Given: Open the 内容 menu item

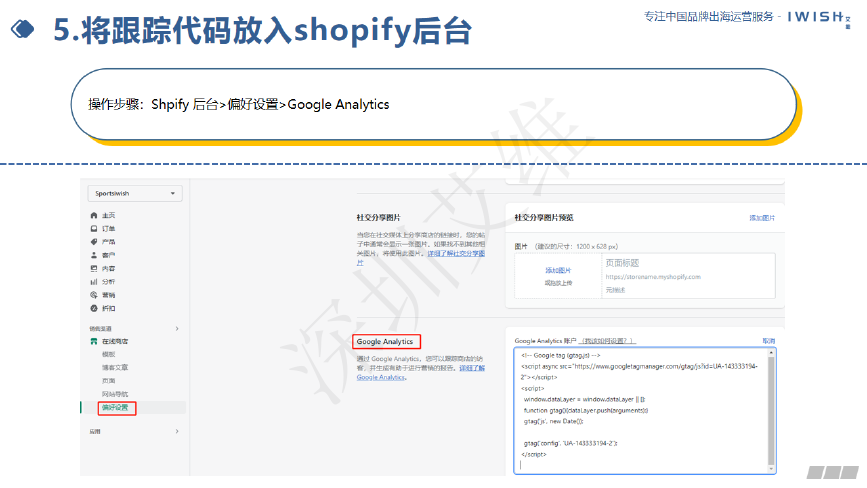Looking at the screenshot, I should click(x=108, y=269).
